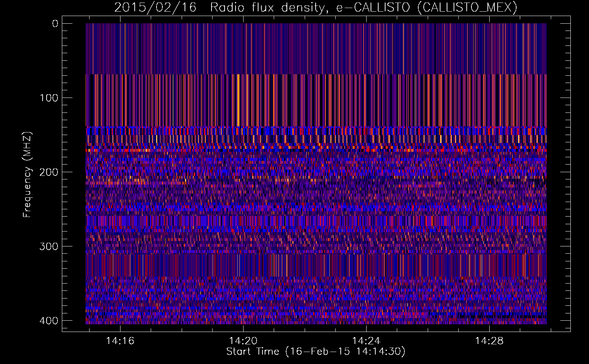
Task: Select the '100' frequency axis label
Action: click(x=49, y=98)
